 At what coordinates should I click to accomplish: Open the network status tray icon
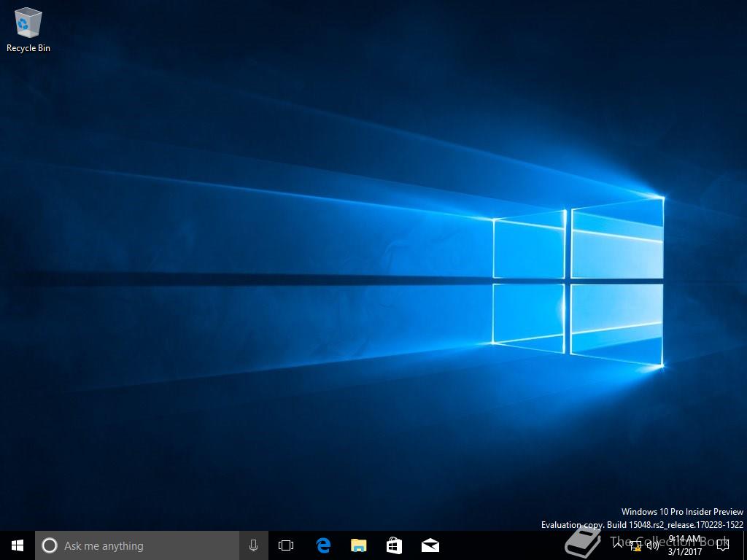(x=635, y=545)
